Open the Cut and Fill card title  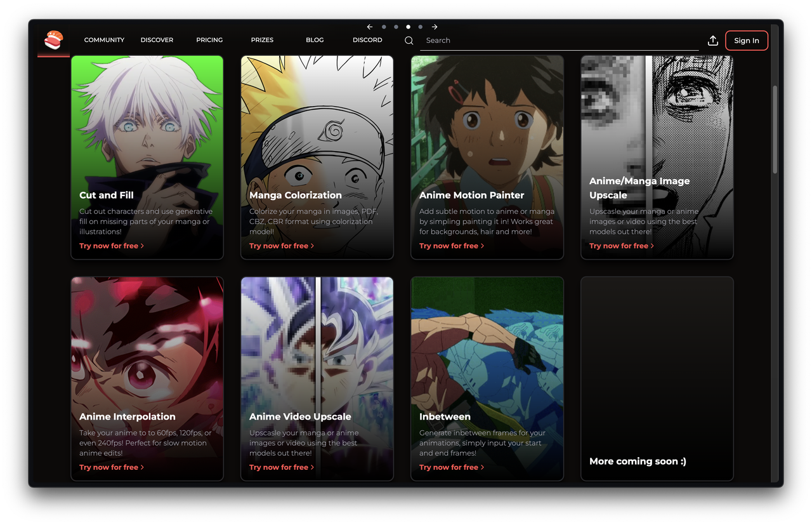[x=107, y=196]
